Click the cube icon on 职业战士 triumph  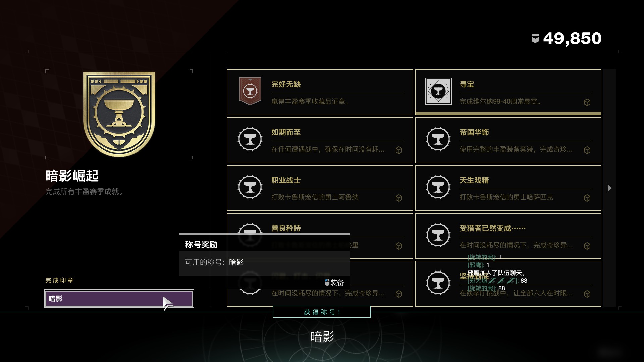click(399, 198)
